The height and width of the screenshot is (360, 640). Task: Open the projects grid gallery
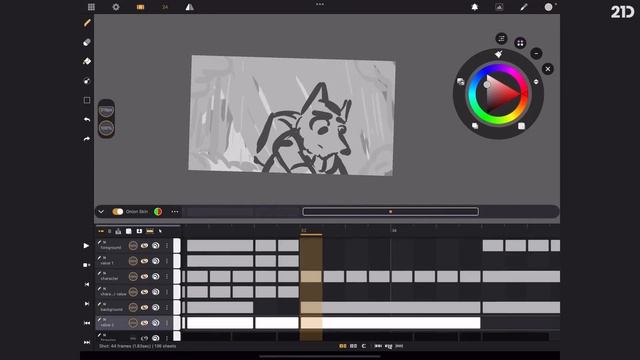(91, 7)
